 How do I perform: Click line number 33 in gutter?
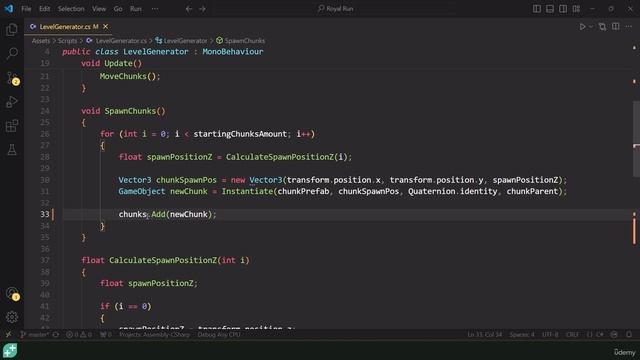point(44,214)
